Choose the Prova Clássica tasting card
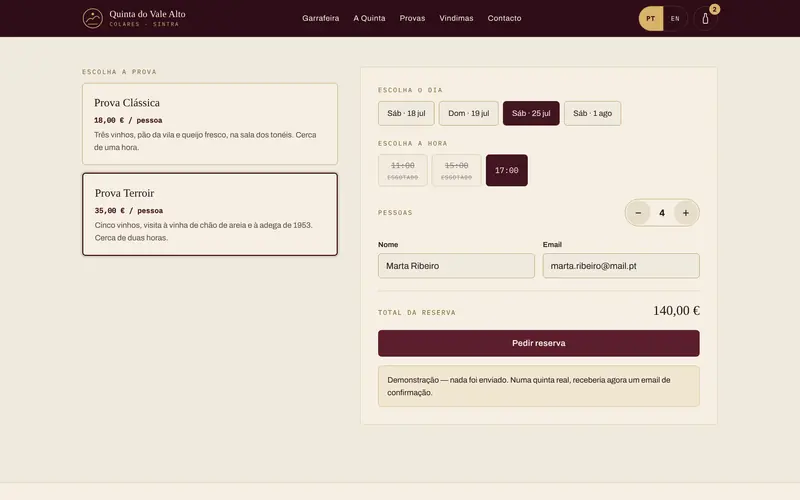The height and width of the screenshot is (500, 800). tap(210, 124)
